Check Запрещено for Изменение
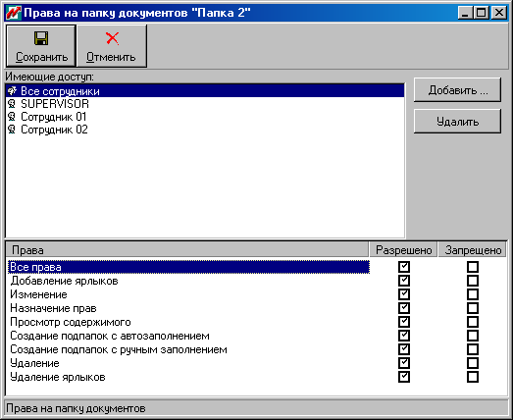This screenshot has width=513, height=420. coord(473,294)
